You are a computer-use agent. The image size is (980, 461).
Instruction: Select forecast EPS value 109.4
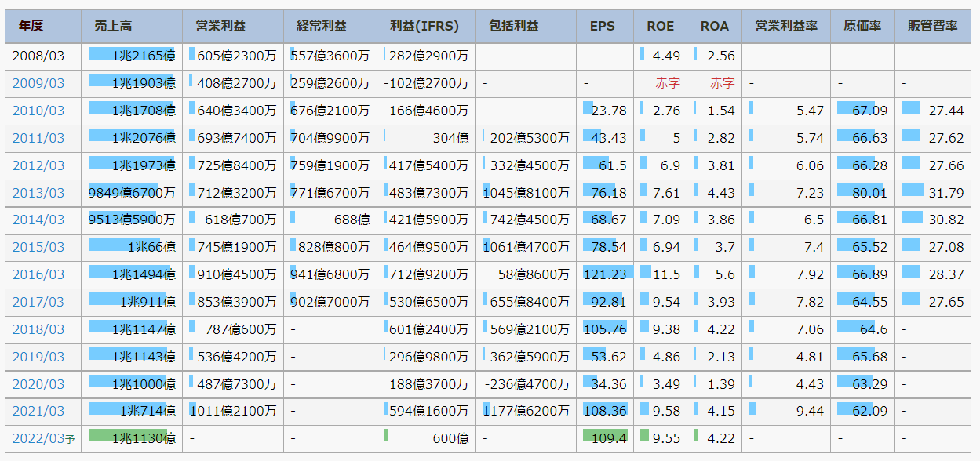pyautogui.click(x=609, y=438)
